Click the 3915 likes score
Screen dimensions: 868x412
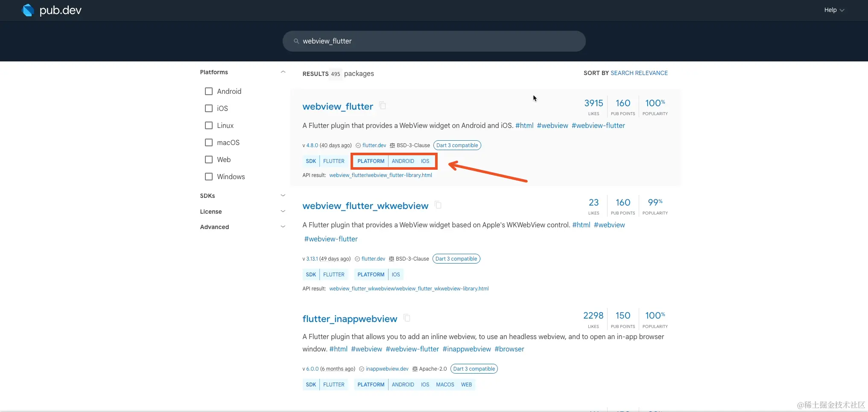coord(593,103)
